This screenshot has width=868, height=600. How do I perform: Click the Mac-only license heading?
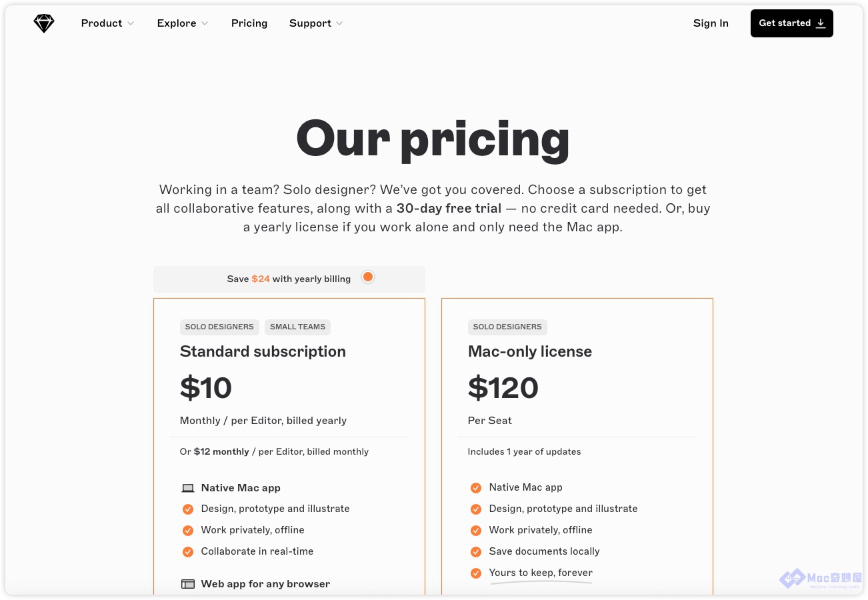tap(530, 351)
